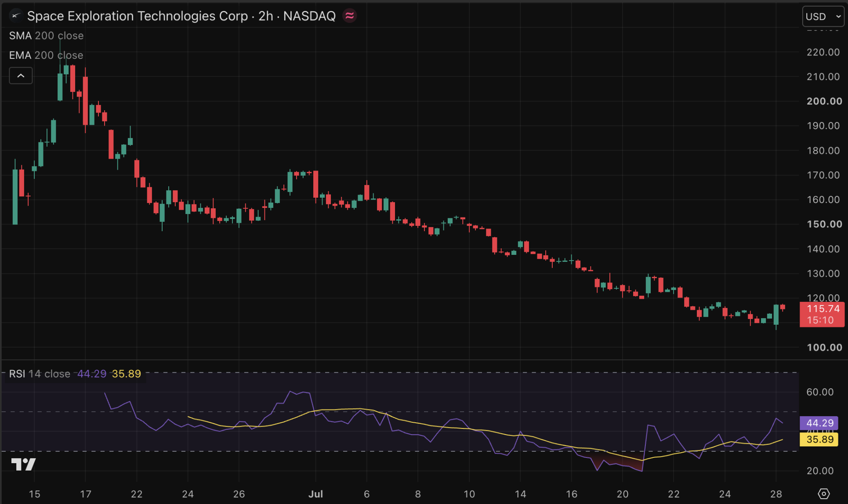This screenshot has height=504, width=848.
Task: Click the pink market status icon after NASDAQ
Action: (x=350, y=16)
